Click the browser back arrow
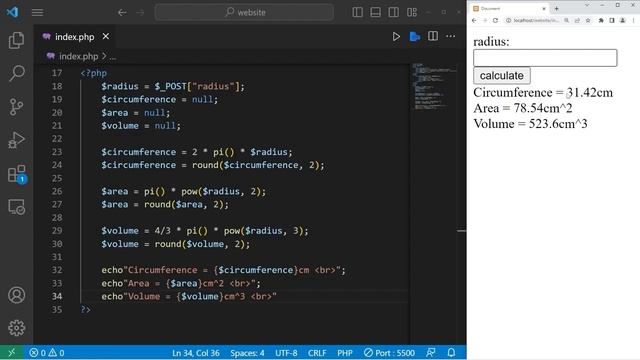 tap(474, 20)
